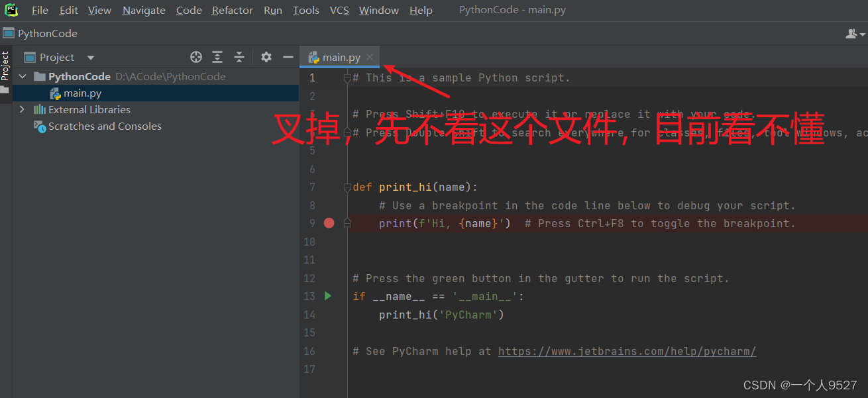This screenshot has height=398, width=868.
Task: Open the Run menu
Action: click(x=272, y=11)
